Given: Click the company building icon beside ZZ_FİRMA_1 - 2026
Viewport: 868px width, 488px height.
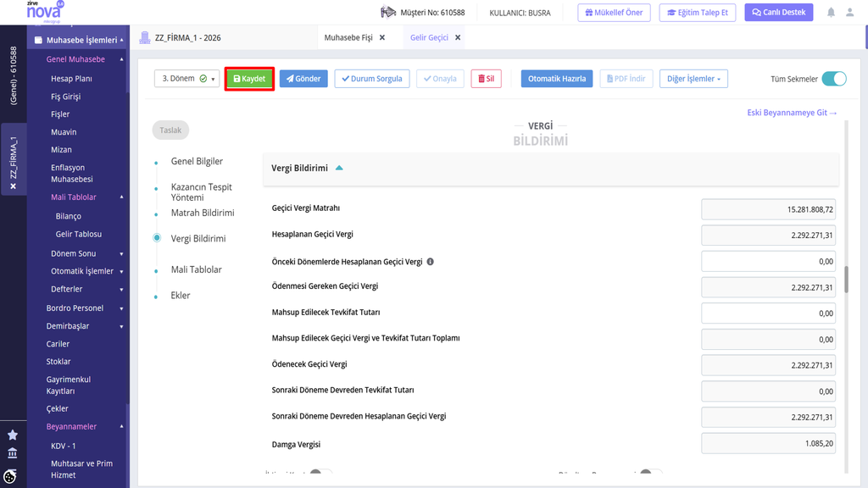Looking at the screenshot, I should [144, 37].
